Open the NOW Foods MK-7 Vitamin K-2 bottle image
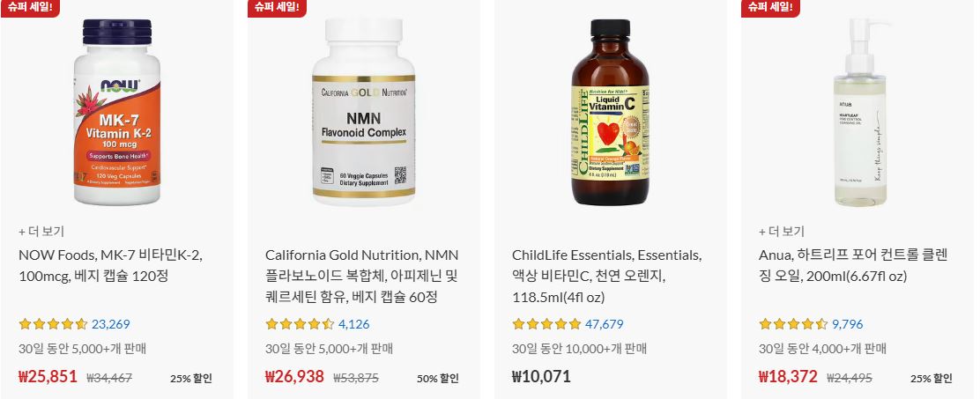 (x=117, y=112)
